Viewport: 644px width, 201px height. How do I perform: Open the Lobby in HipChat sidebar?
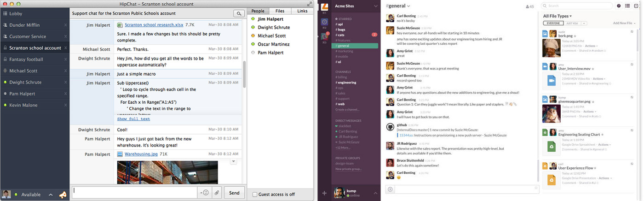[34, 14]
